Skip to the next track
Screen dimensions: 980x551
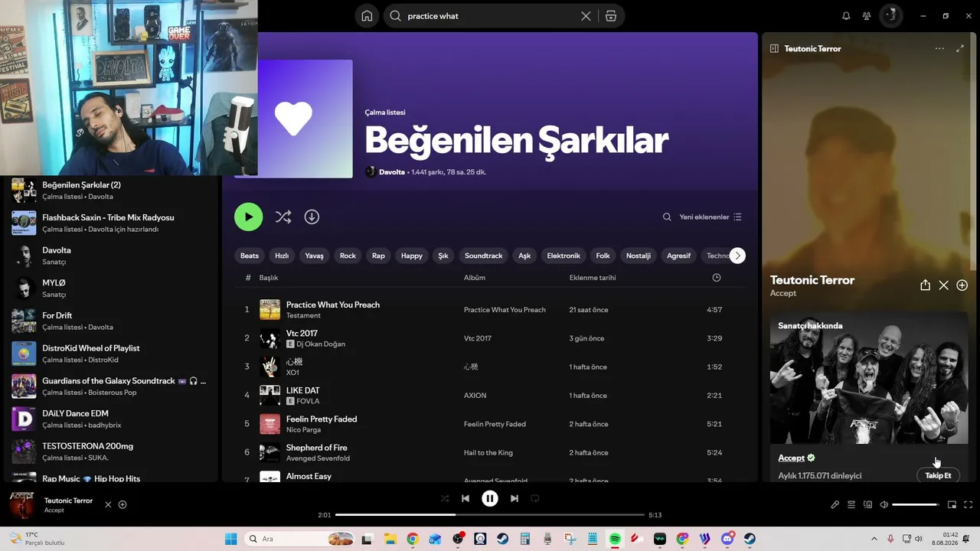pyautogui.click(x=514, y=498)
